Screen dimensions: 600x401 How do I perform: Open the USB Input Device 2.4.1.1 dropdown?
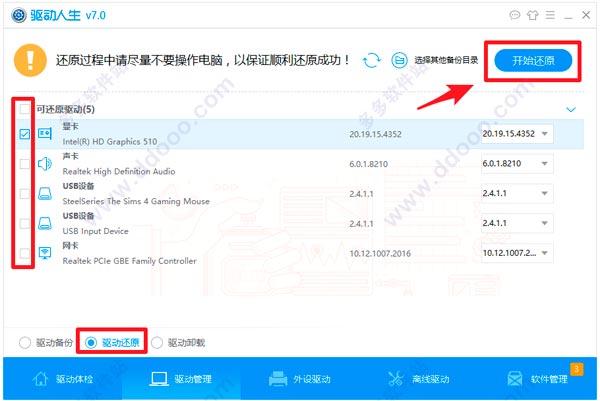tap(517, 223)
